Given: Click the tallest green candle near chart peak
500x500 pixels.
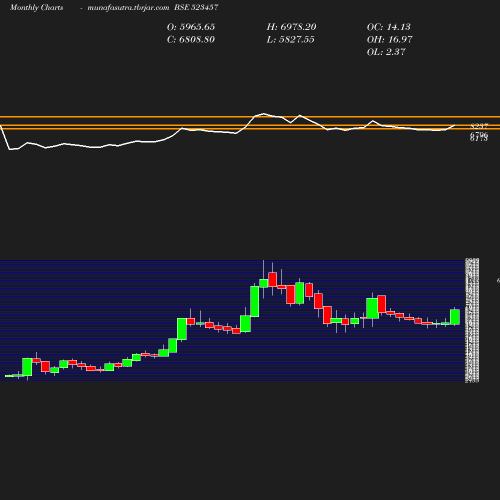Looking at the screenshot, I should [255, 301].
